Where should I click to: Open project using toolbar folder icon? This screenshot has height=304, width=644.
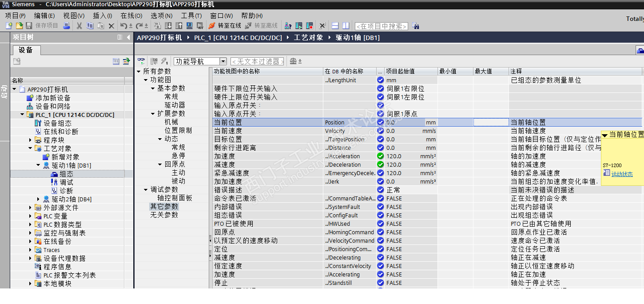tap(19, 26)
